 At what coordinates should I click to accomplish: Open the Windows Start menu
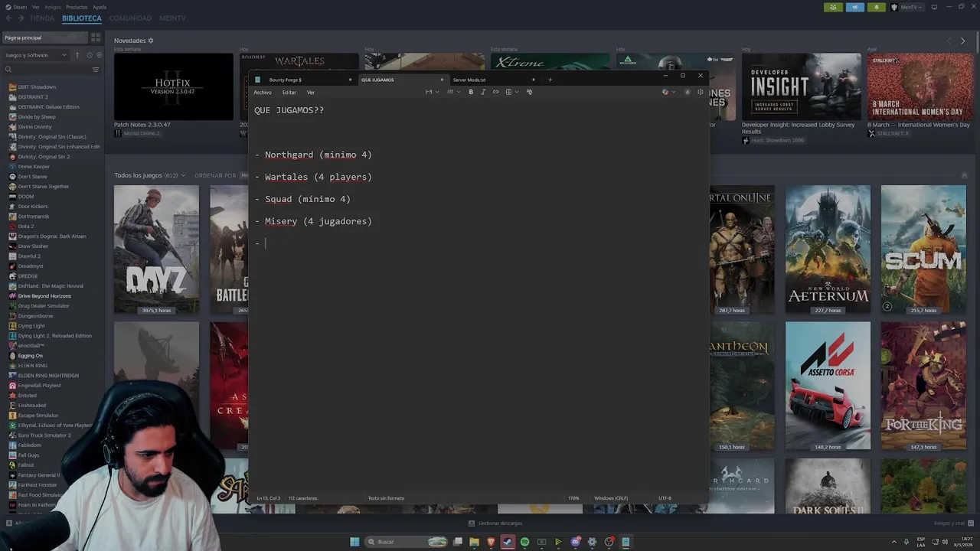coord(354,542)
